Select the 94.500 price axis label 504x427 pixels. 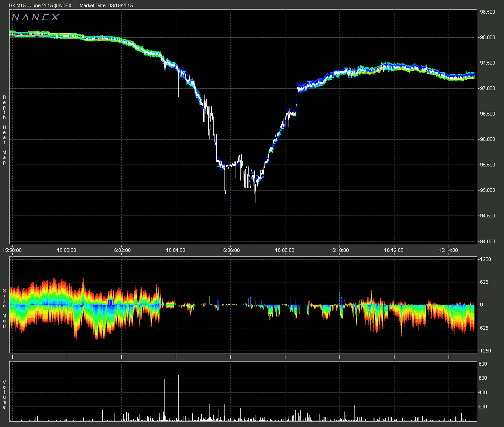point(487,216)
